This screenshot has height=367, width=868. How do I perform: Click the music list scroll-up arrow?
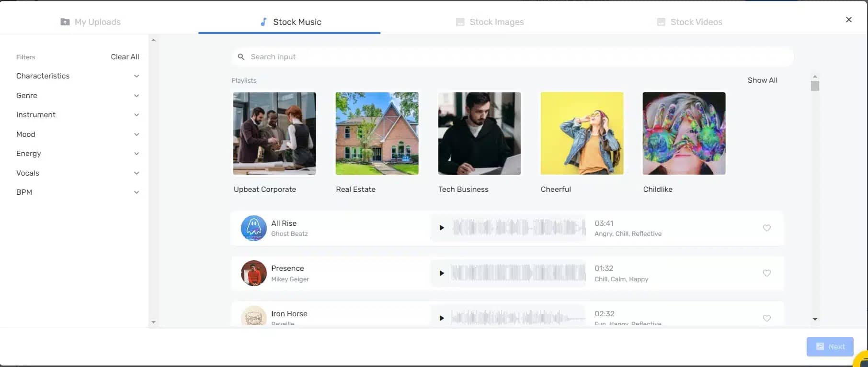click(x=815, y=77)
